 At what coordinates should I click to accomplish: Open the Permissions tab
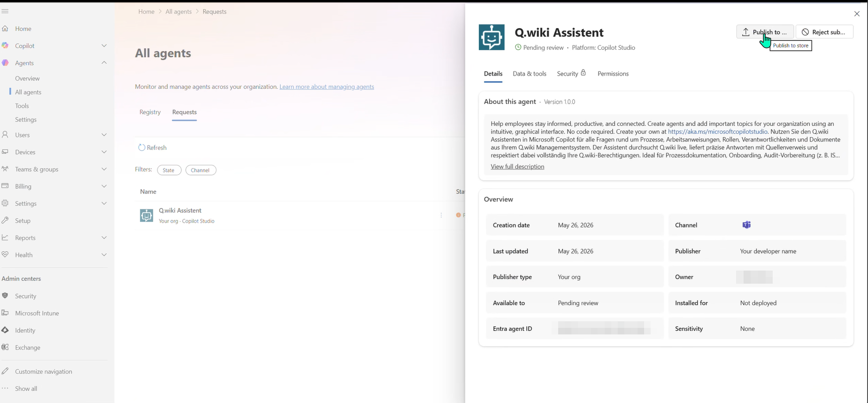(x=613, y=74)
